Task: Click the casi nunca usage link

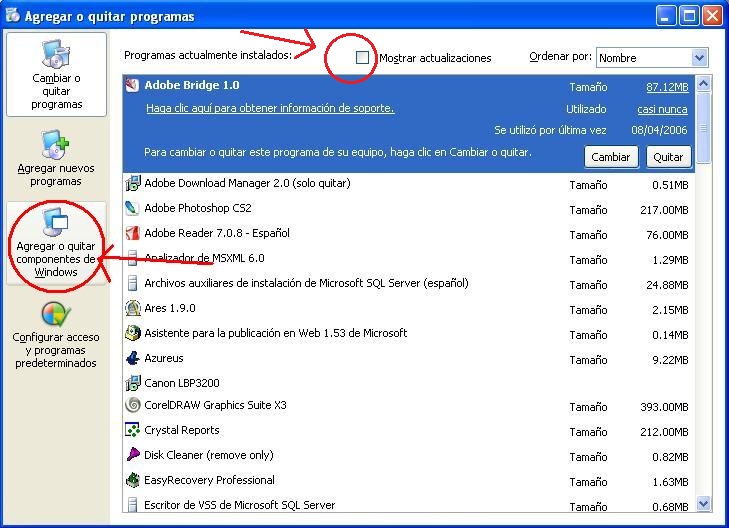Action: click(662, 109)
